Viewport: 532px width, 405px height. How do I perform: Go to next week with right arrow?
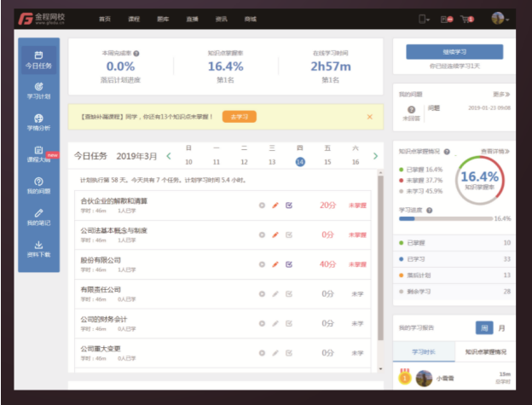376,156
